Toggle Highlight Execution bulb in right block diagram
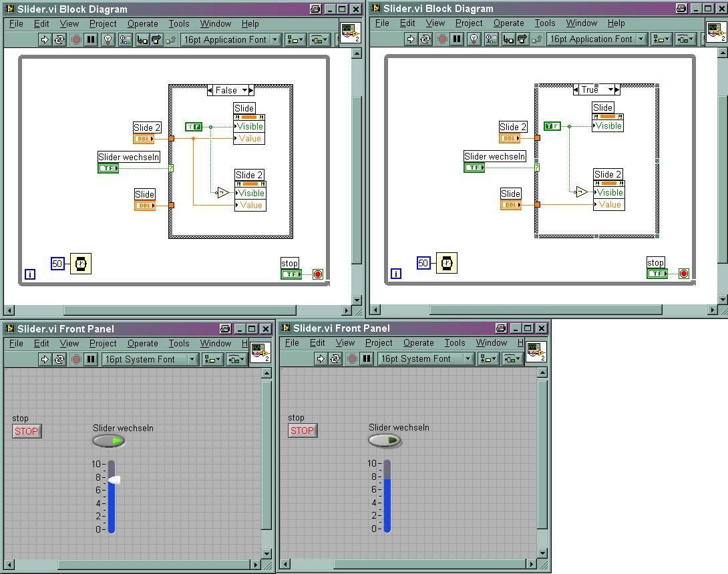 pyautogui.click(x=474, y=39)
